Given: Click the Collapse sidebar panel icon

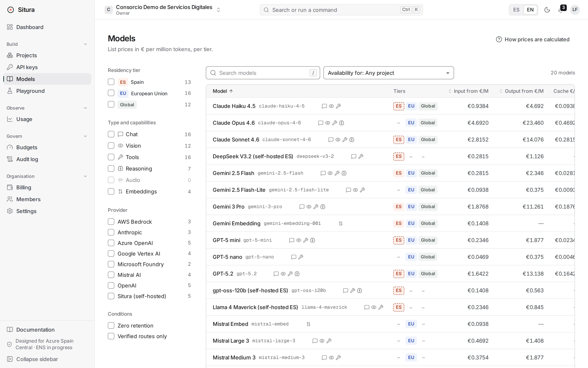Looking at the screenshot, I should (x=10, y=359).
